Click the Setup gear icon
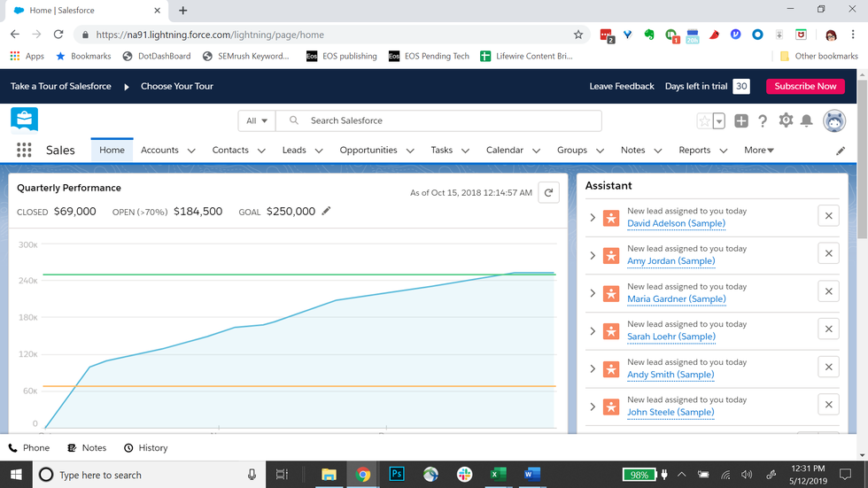Screen dimensions: 868x488 tap(786, 120)
